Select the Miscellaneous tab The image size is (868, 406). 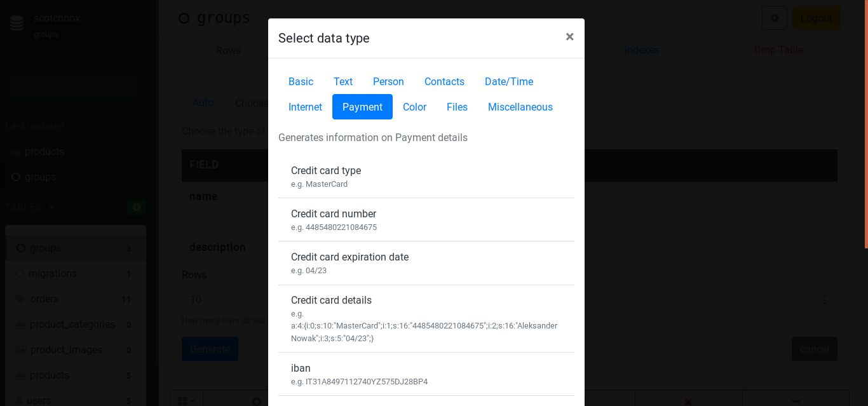click(520, 107)
